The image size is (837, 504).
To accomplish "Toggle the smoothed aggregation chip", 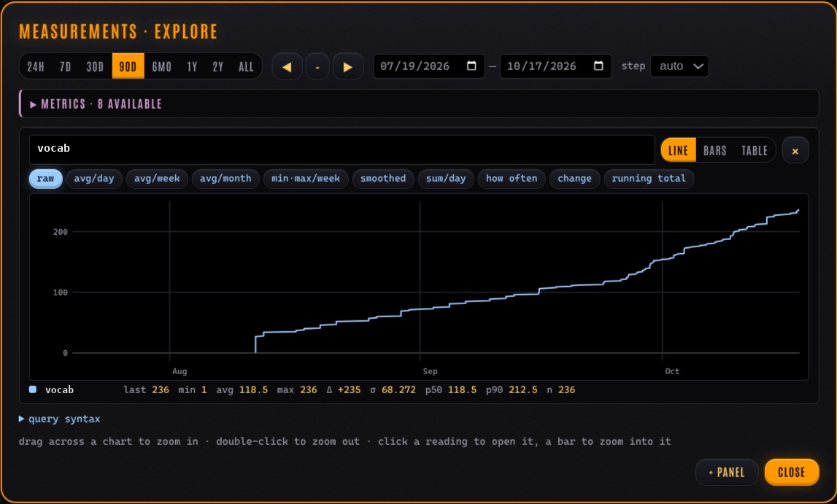I will pyautogui.click(x=383, y=179).
